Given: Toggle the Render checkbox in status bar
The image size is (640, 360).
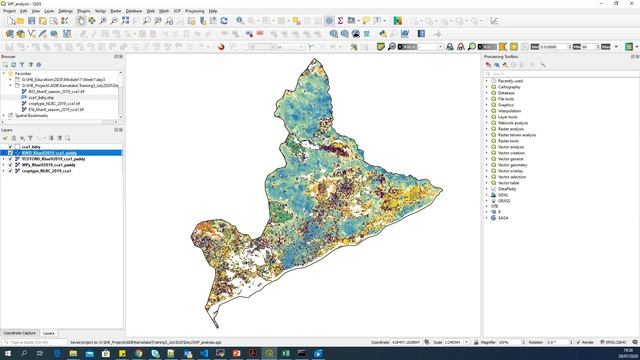Looking at the screenshot, I should tap(578, 342).
